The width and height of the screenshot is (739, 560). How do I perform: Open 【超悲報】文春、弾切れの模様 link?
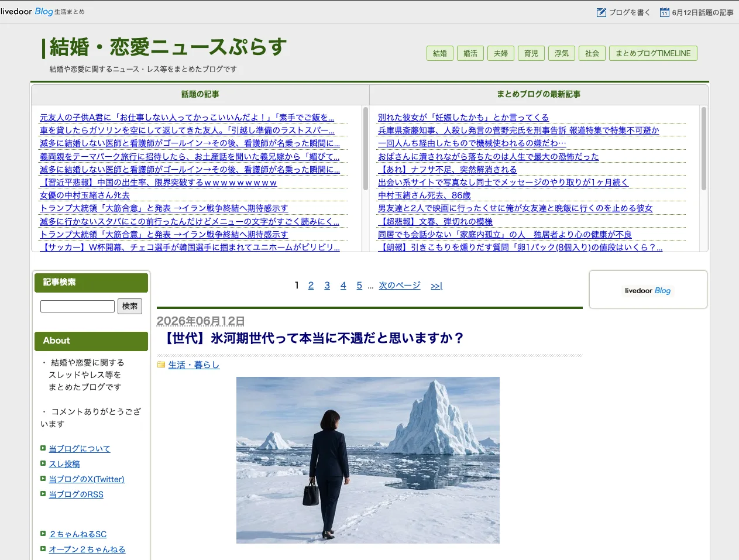click(435, 221)
